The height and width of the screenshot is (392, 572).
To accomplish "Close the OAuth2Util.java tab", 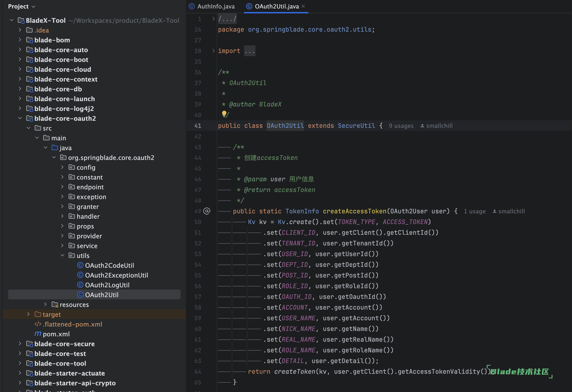I will (x=303, y=6).
